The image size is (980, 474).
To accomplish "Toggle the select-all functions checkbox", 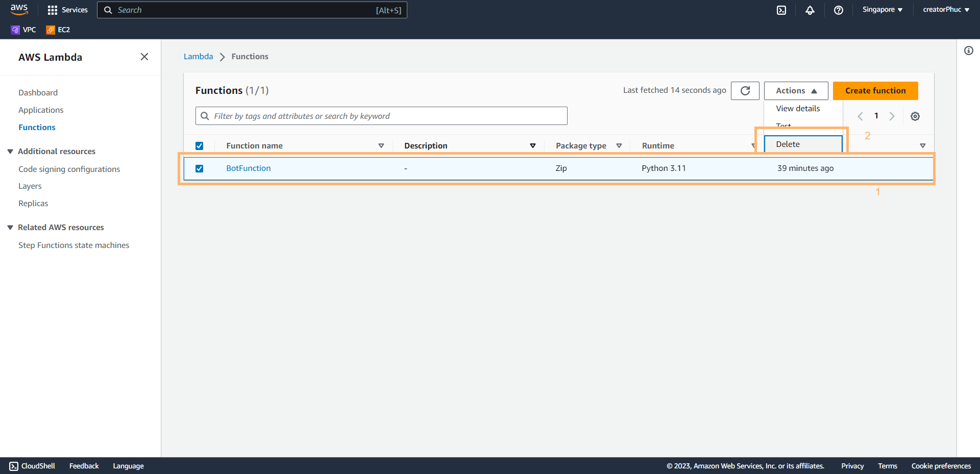I will pos(200,146).
